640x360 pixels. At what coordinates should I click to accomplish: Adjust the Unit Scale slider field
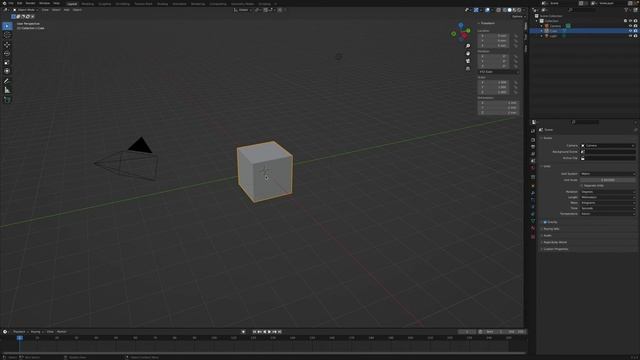pyautogui.click(x=608, y=180)
